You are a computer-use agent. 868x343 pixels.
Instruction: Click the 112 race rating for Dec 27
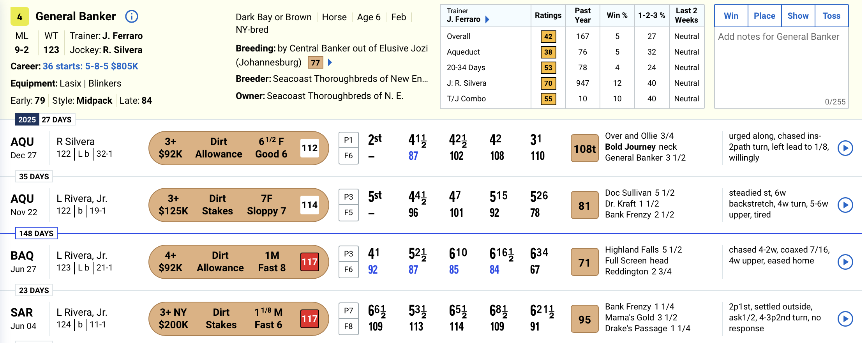(x=310, y=148)
